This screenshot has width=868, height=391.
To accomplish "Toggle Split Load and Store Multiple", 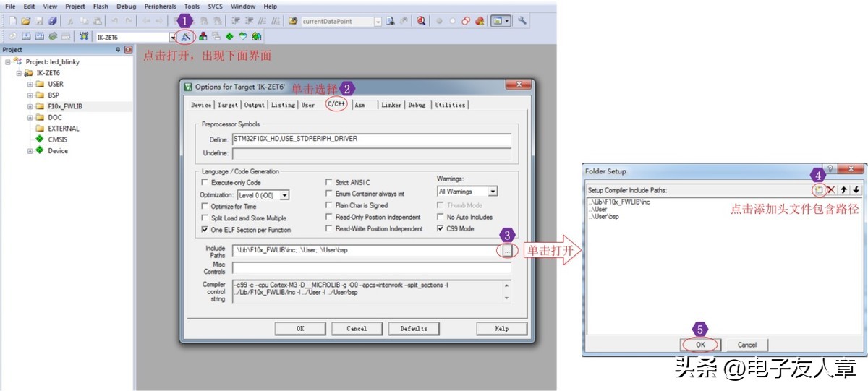I will (205, 218).
